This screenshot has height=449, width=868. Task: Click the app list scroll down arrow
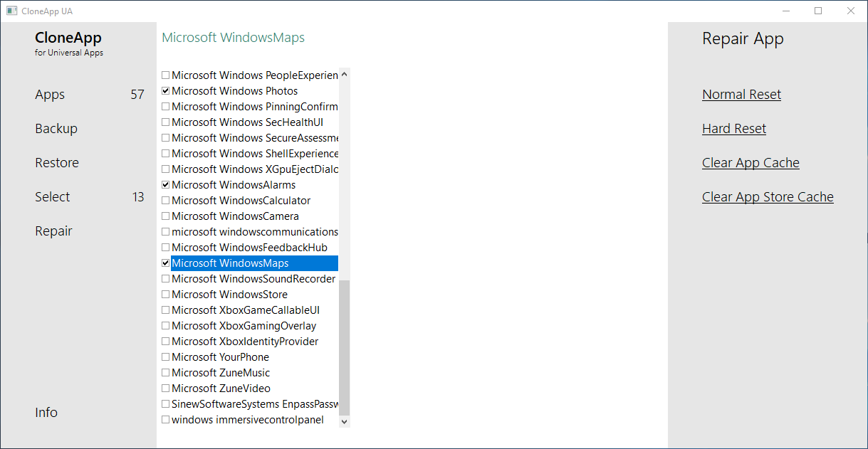pos(345,421)
